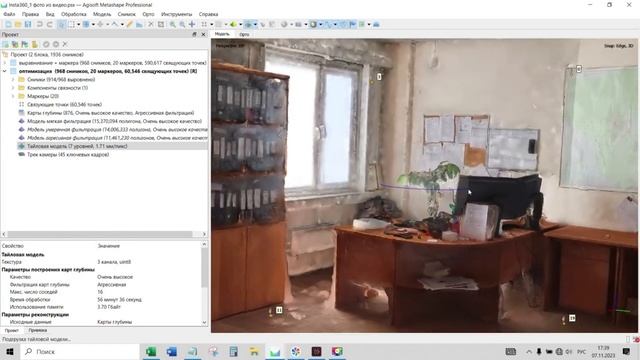
Task: Reset the view with the crosshair icon
Action: 192,24
